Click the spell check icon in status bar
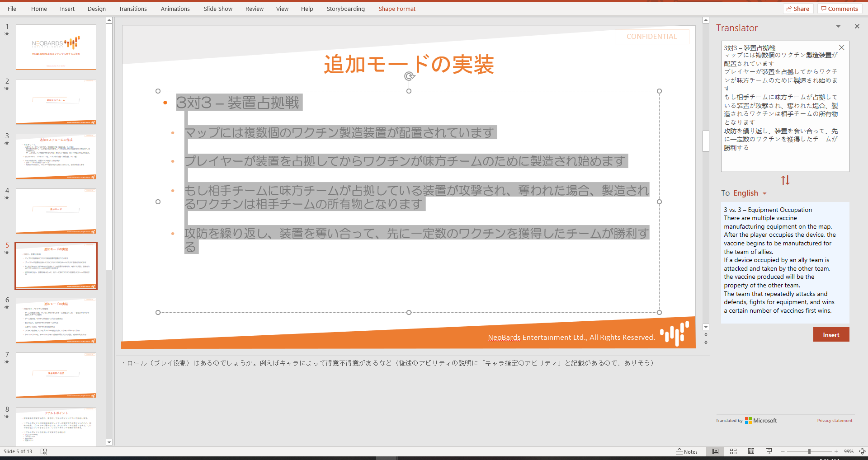Screen dimensions: 868x460 click(44, 451)
